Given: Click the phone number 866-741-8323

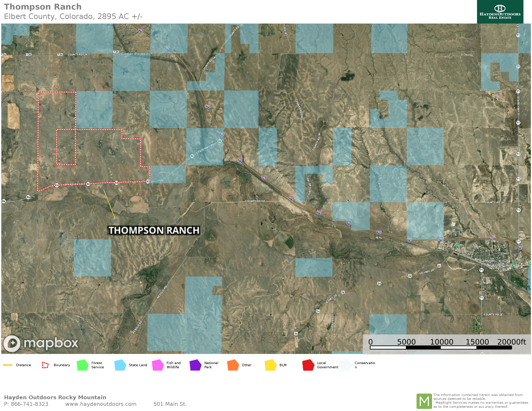Looking at the screenshot, I should coord(30,404).
